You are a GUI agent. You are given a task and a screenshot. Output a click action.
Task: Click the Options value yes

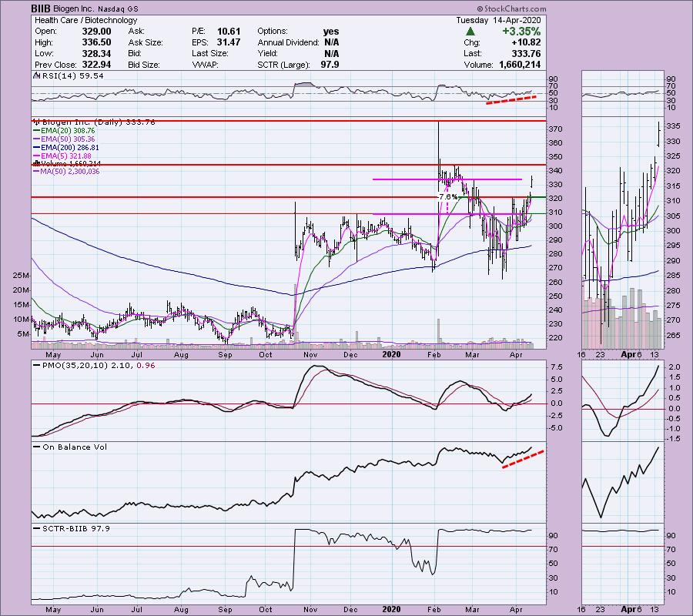pos(331,32)
